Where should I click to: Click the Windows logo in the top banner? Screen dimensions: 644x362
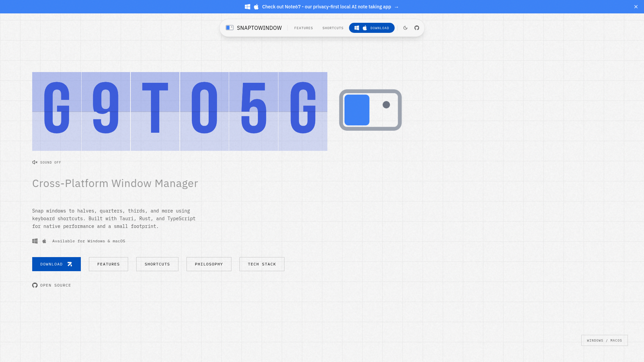point(248,7)
